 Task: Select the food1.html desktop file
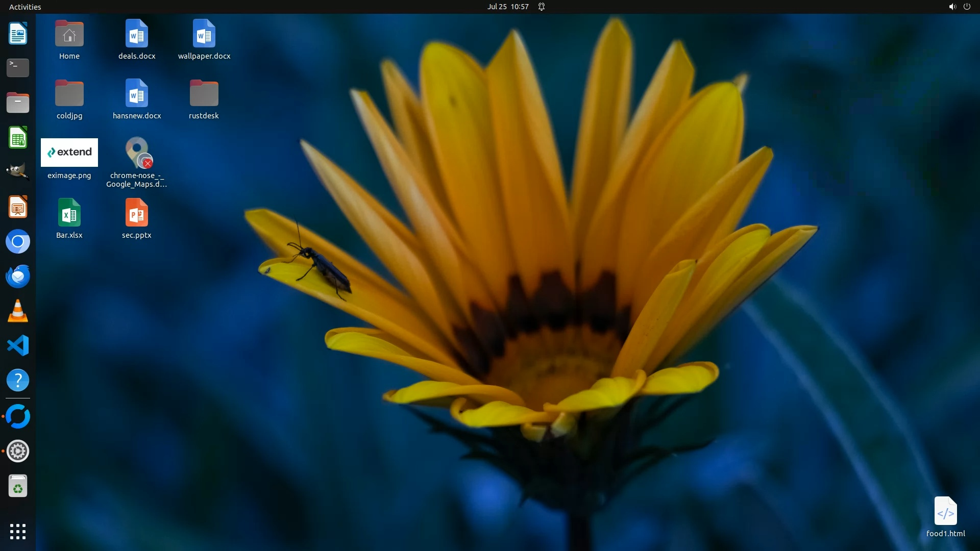tap(945, 512)
